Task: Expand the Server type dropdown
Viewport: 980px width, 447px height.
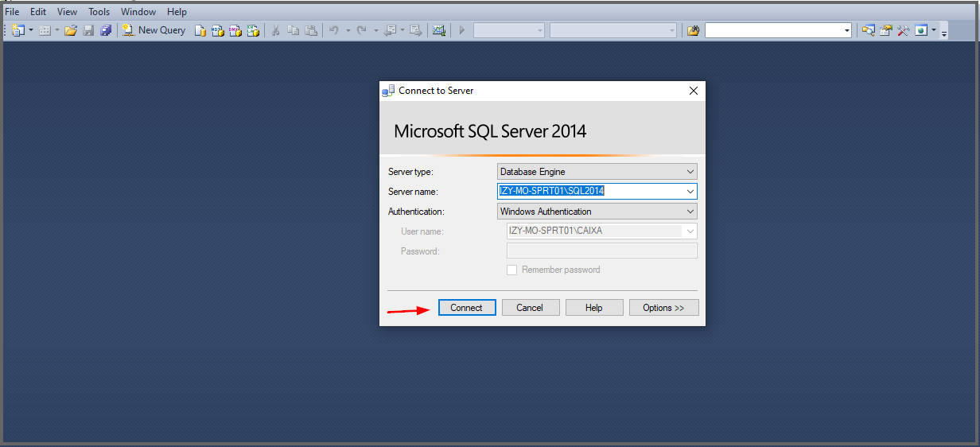Action: 690,171
